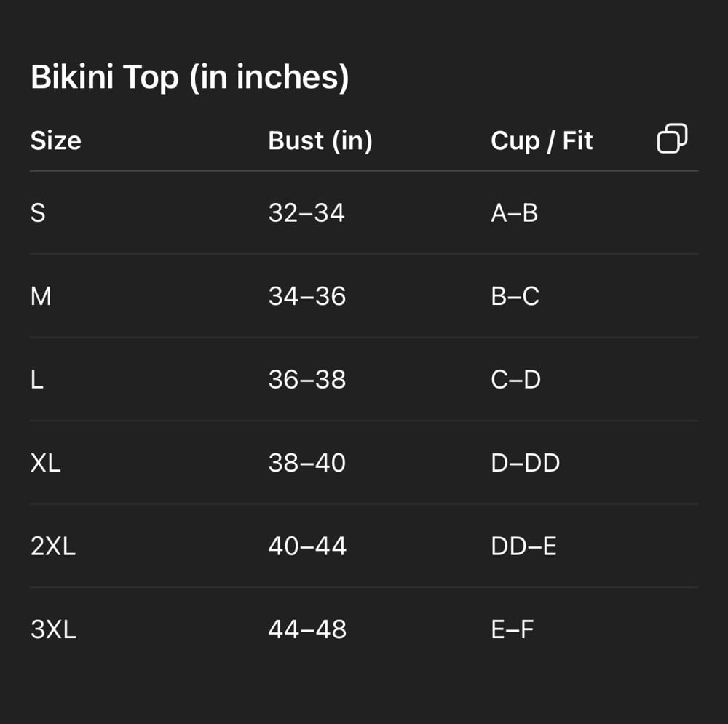This screenshot has height=724, width=728.
Task: Click the 44–48 bust value
Action: coord(306,629)
